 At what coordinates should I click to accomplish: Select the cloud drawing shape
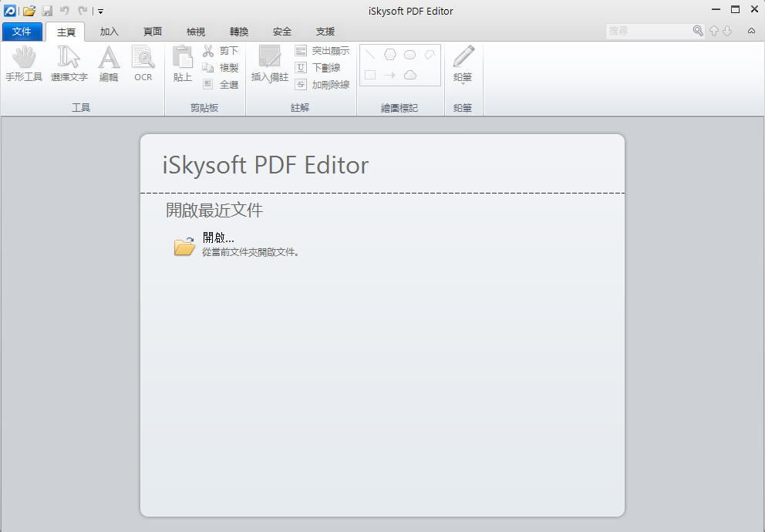pos(410,75)
